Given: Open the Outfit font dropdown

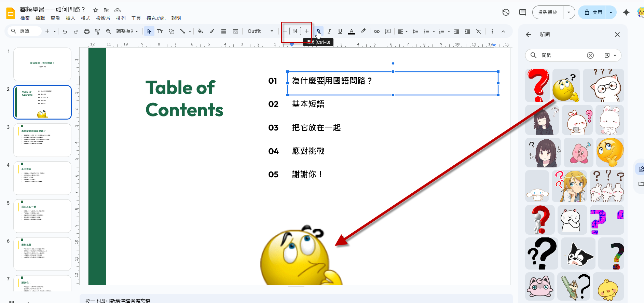Looking at the screenshot, I should (x=260, y=31).
